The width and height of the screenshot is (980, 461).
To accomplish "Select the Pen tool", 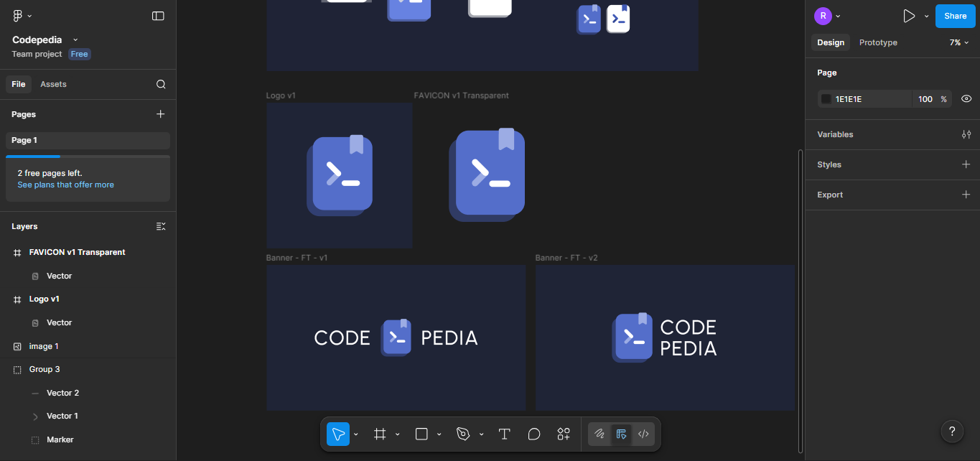I will [x=463, y=434].
